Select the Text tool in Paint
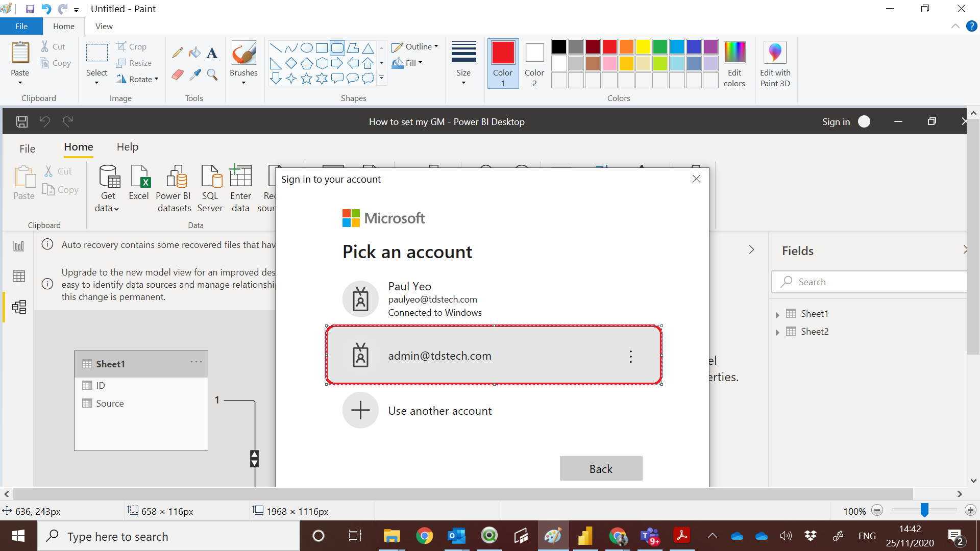 pyautogui.click(x=212, y=53)
